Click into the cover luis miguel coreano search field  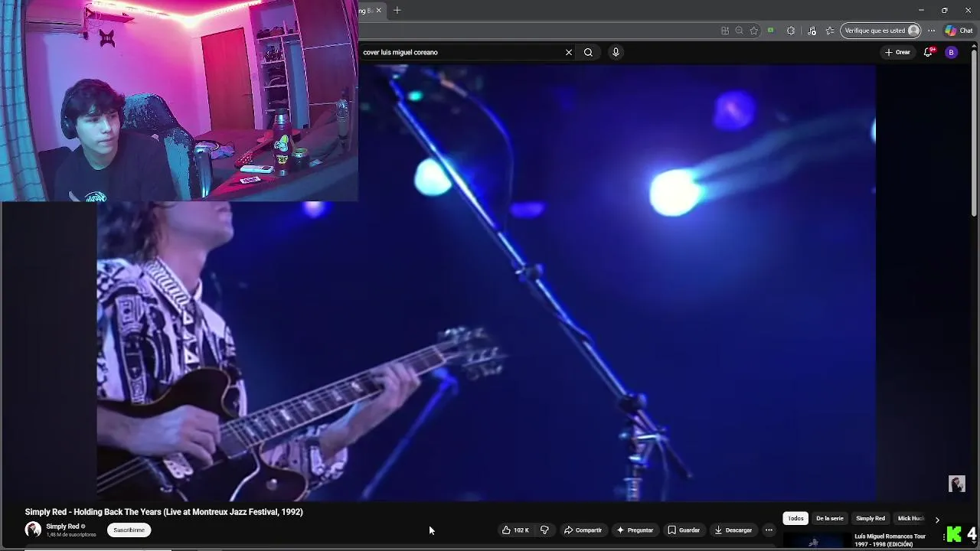[x=459, y=52]
